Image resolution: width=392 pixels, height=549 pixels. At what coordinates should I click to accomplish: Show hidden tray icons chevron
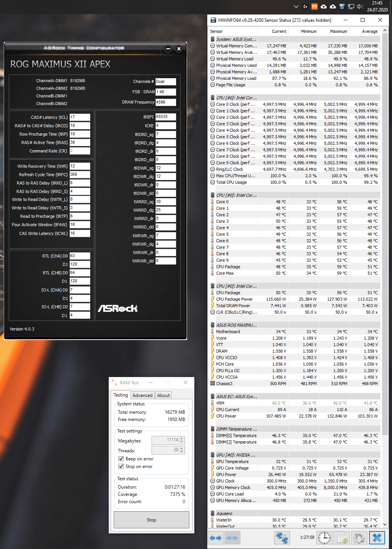tap(296, 6)
